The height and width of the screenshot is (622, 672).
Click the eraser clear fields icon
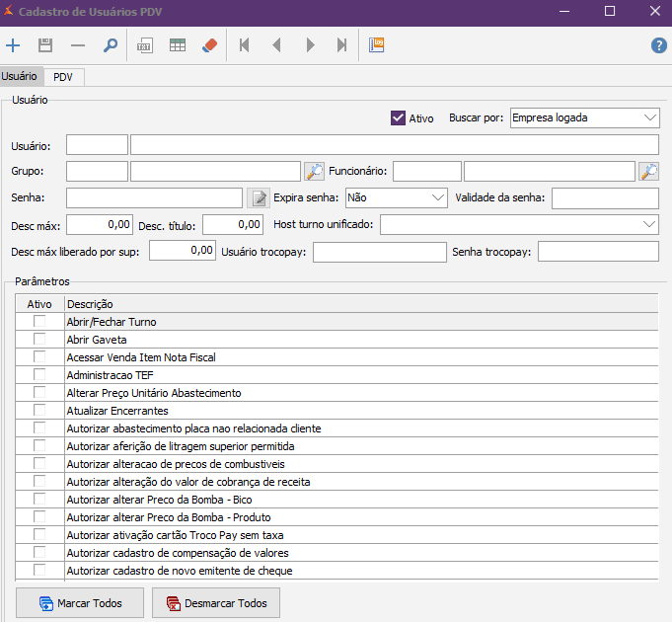(x=209, y=45)
